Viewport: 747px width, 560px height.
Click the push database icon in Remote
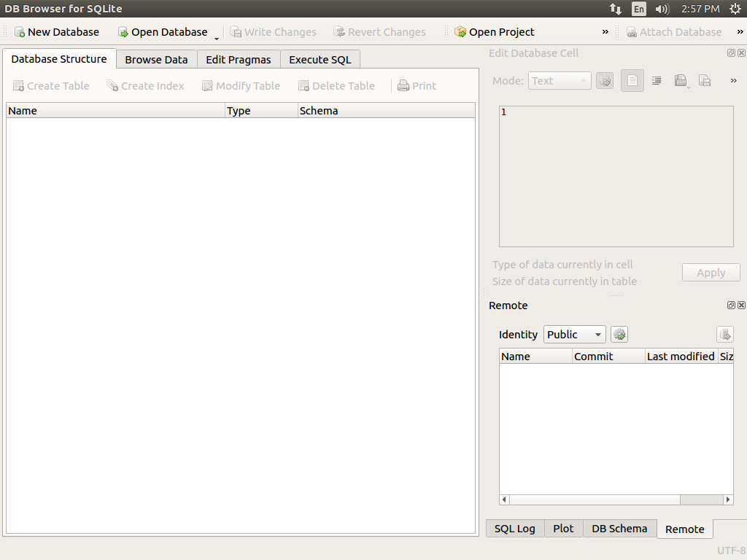pos(725,334)
